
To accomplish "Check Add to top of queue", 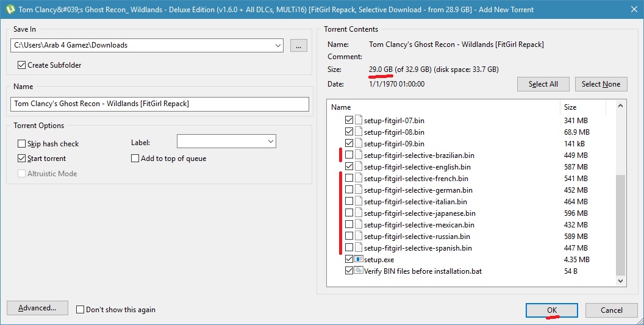I will click(x=135, y=158).
